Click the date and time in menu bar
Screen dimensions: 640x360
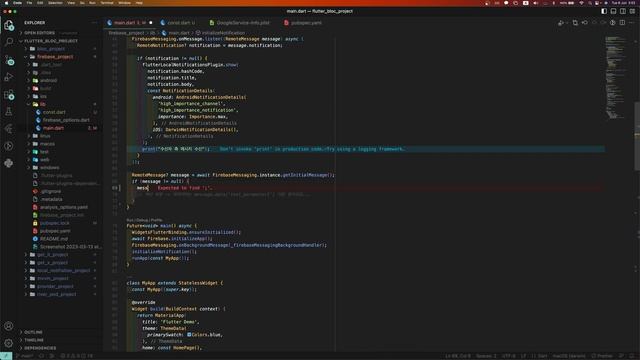point(623,3)
